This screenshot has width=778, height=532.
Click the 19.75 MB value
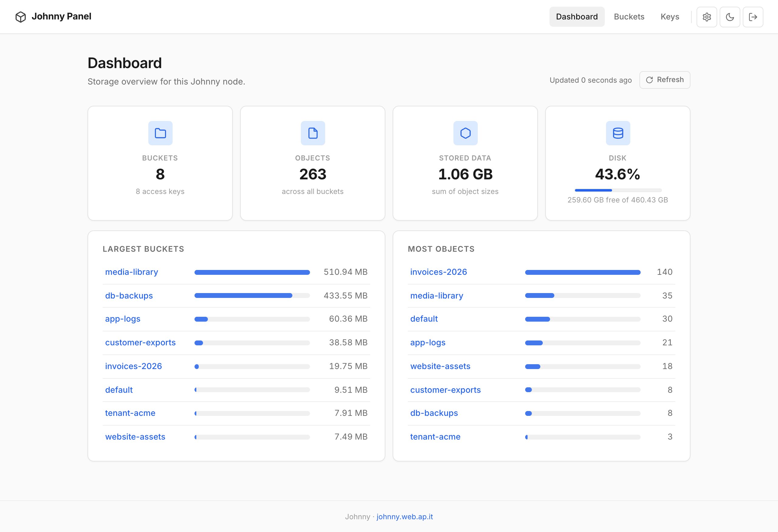(x=348, y=366)
